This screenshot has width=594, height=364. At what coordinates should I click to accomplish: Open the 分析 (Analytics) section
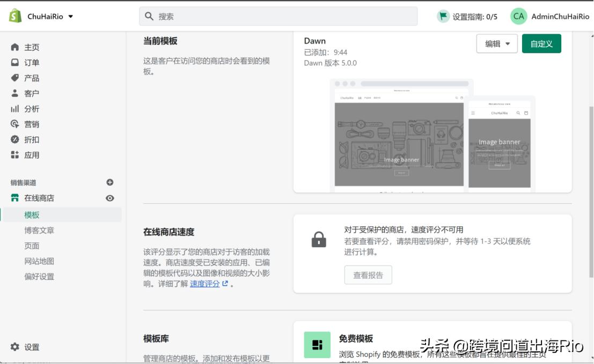click(32, 108)
